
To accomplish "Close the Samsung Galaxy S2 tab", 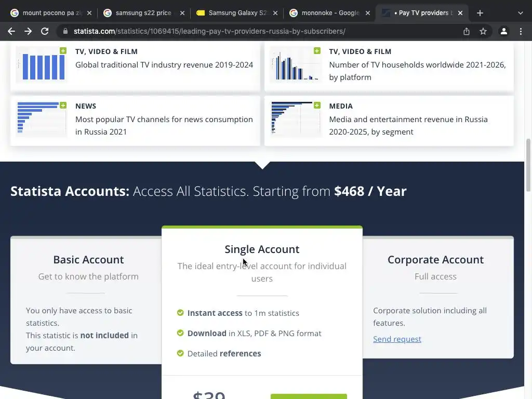I will click(275, 13).
